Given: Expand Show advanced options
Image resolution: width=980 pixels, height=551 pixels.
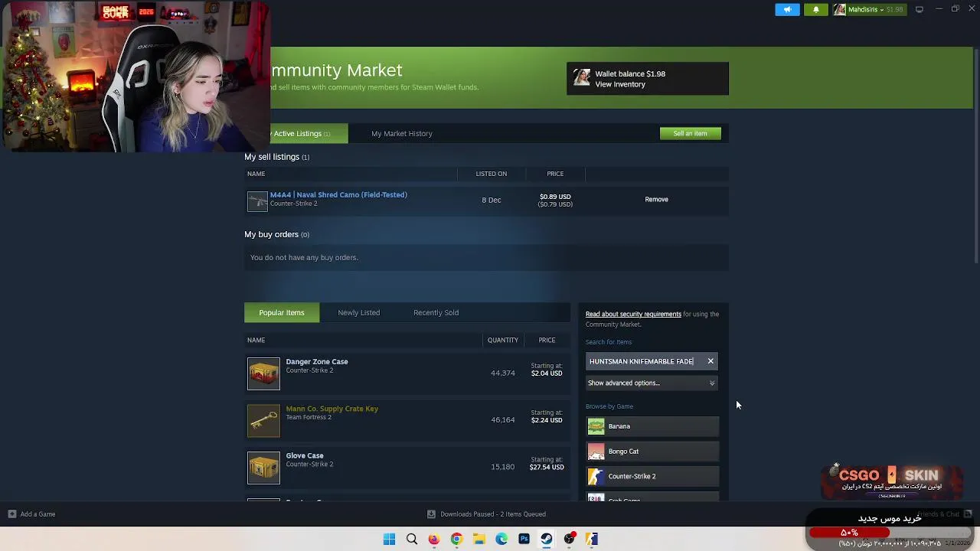Looking at the screenshot, I should [x=652, y=383].
